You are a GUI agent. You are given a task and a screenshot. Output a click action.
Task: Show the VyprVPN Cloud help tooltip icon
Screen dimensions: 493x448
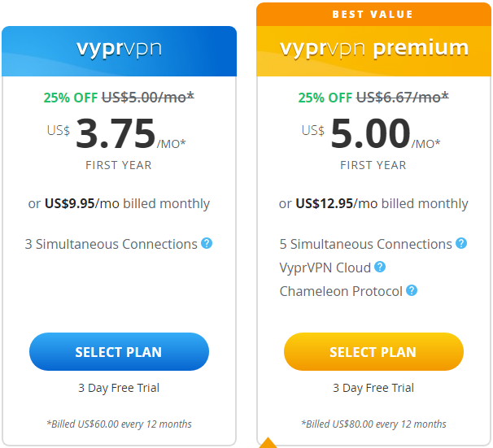click(x=380, y=267)
